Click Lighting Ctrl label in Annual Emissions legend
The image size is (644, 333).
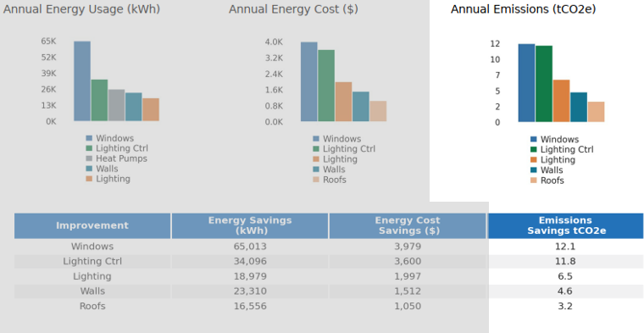point(567,150)
